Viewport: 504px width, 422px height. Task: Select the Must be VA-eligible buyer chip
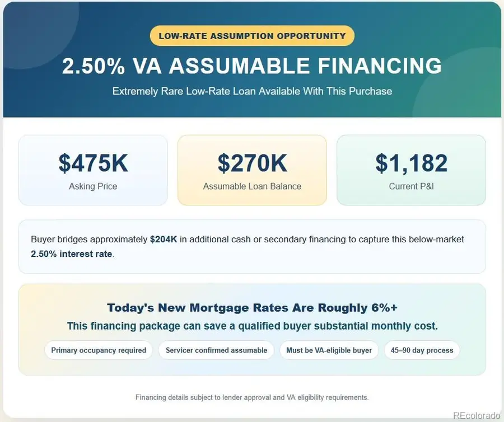[329, 350]
